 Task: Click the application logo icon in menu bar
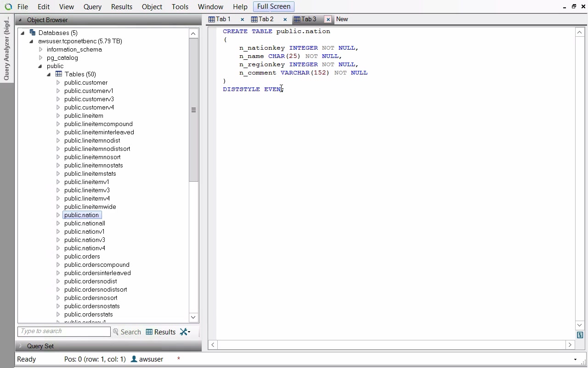point(8,7)
